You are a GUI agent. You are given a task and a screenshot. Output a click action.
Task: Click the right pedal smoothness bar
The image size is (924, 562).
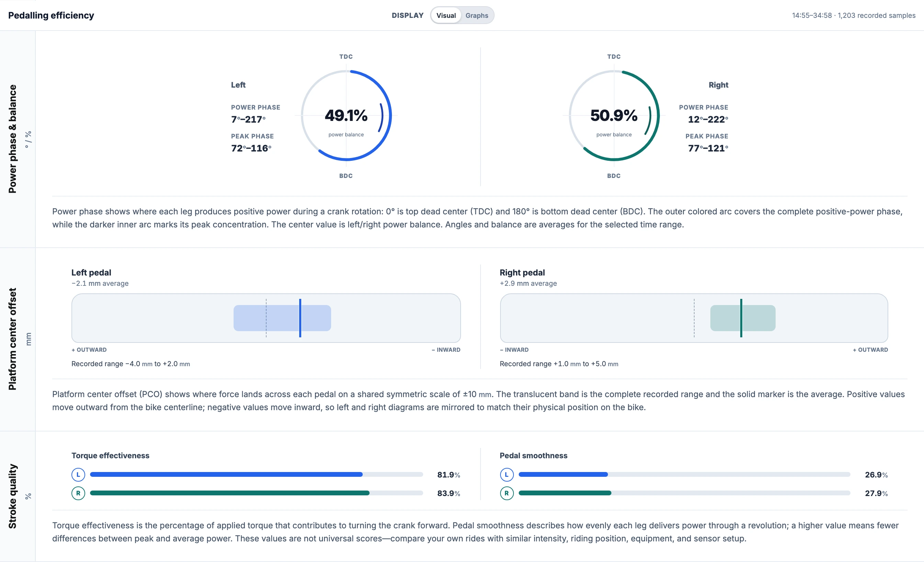pyautogui.click(x=684, y=493)
